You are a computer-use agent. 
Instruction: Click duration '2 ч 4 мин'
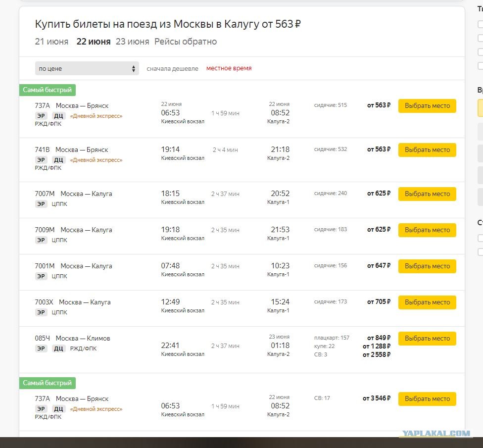[x=225, y=149]
